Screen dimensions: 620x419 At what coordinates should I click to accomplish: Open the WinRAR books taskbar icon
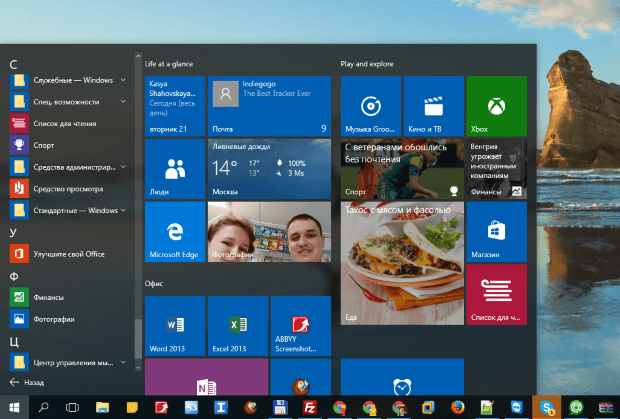click(605, 407)
